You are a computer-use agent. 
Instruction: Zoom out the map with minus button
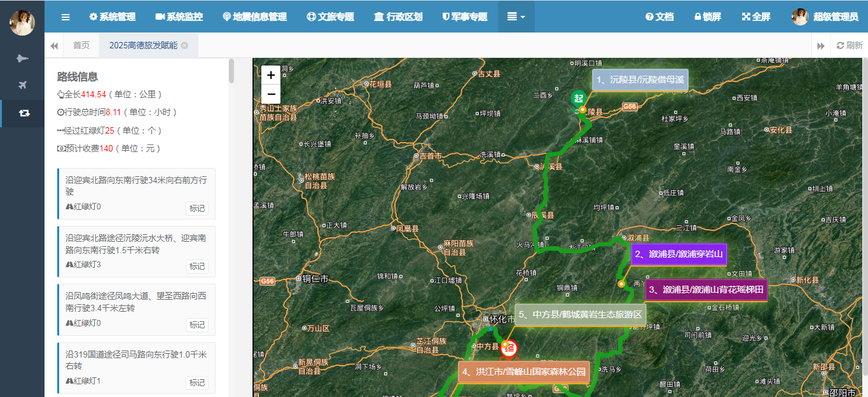(x=271, y=94)
